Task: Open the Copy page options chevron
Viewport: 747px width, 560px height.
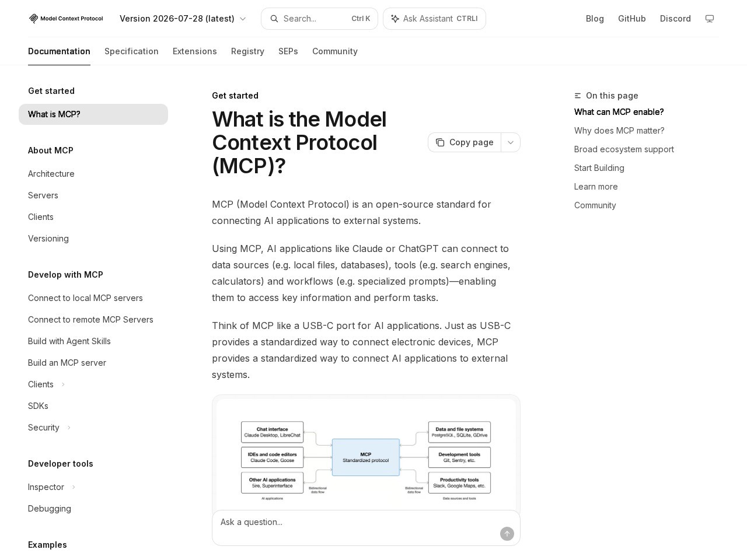Action: pyautogui.click(x=511, y=142)
